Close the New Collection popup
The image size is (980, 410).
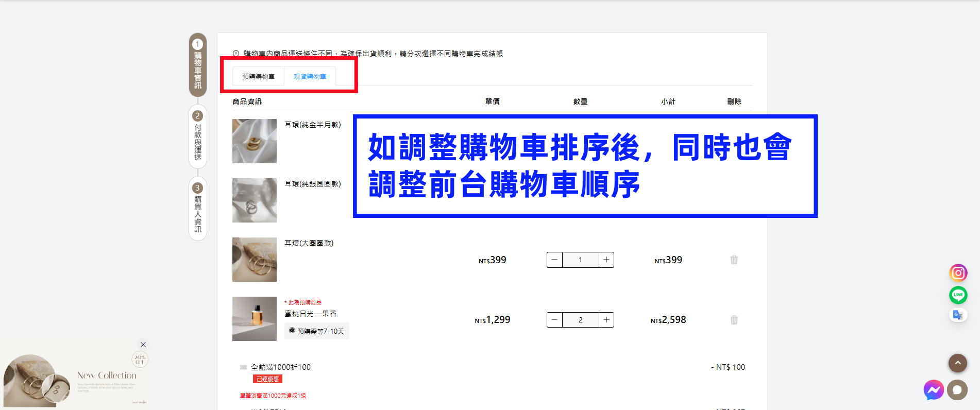coord(143,345)
